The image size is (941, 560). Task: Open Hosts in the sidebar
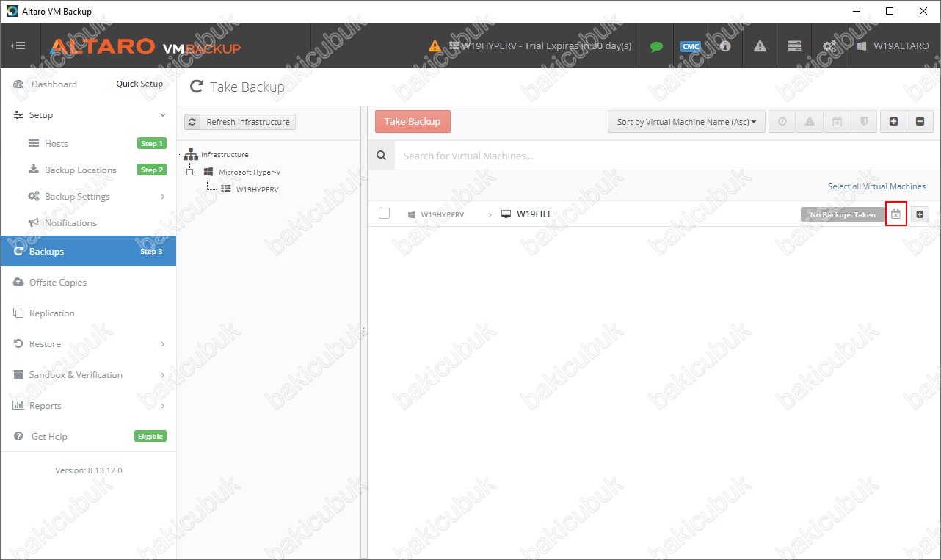click(x=56, y=144)
